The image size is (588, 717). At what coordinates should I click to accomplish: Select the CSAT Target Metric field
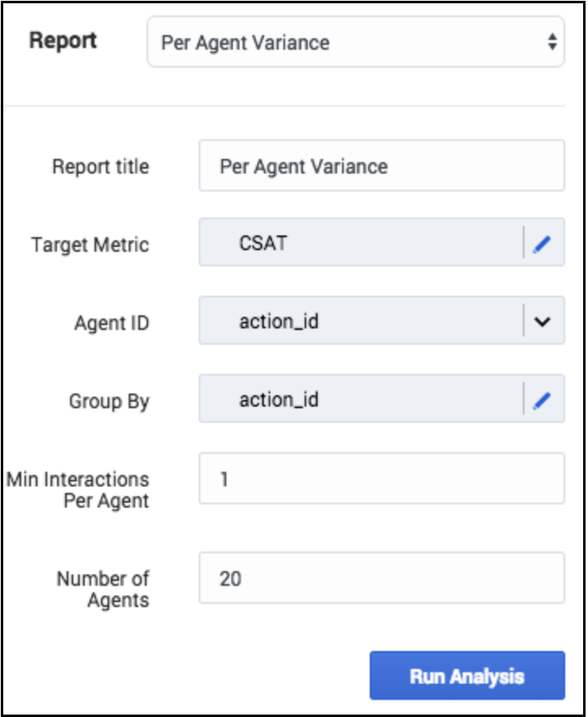358,243
